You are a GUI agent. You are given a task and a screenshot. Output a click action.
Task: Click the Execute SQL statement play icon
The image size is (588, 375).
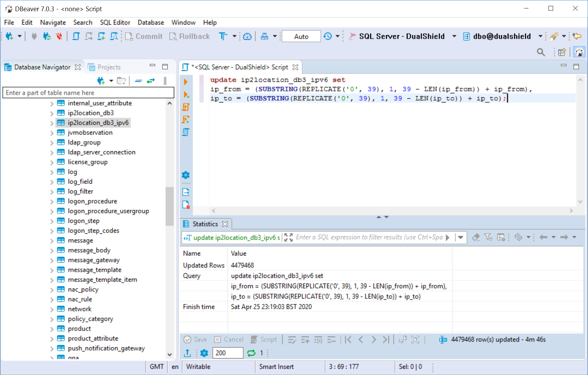coord(186,82)
